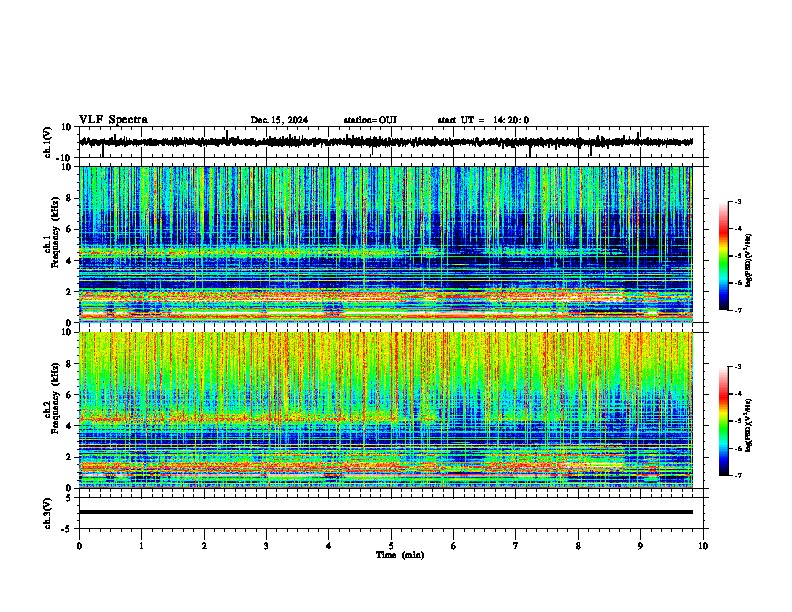792x612 pixels.
Task: Click inside the ch.1 spectrogram panel
Action: [386, 244]
